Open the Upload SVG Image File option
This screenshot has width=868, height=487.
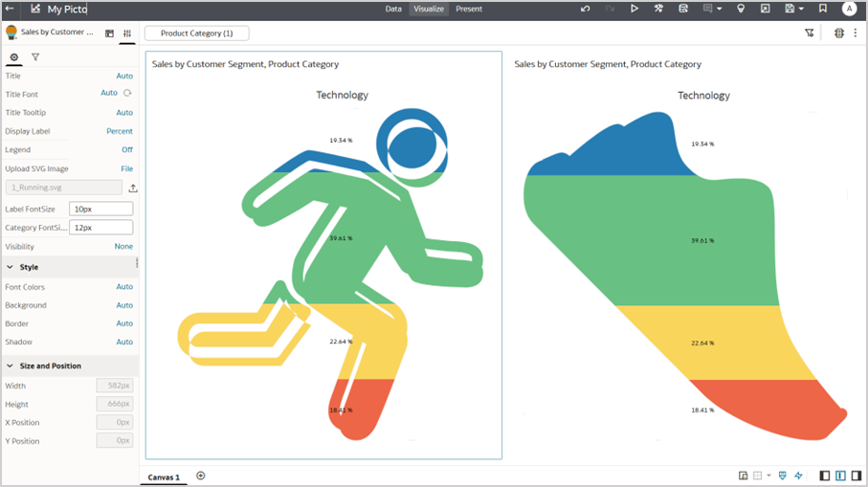click(126, 168)
